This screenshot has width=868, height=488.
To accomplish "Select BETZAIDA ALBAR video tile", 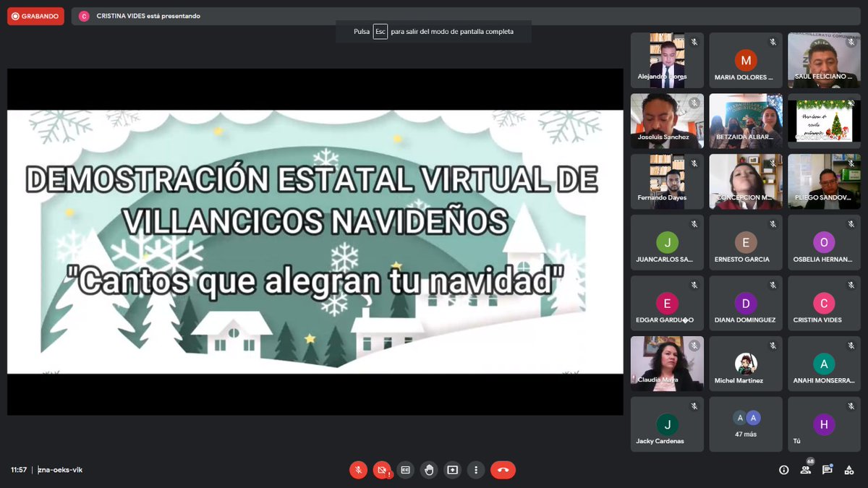I will pos(745,121).
